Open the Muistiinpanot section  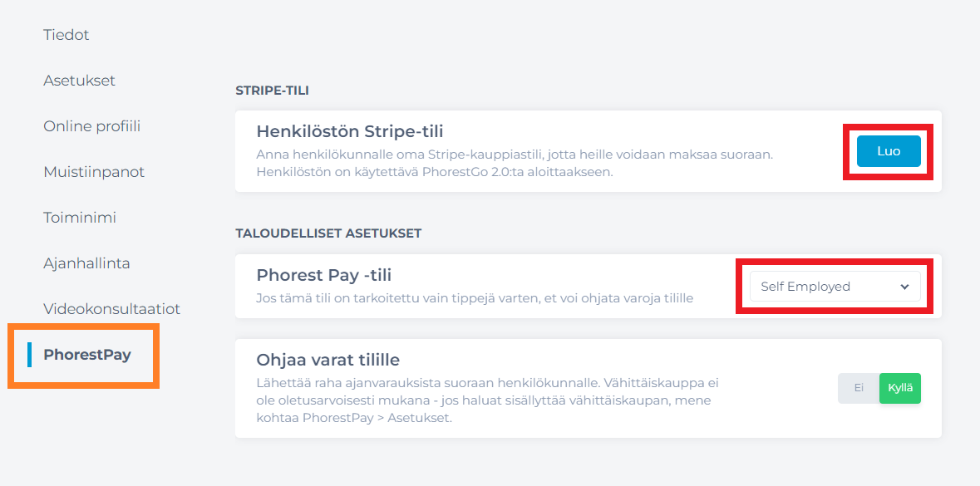(94, 172)
